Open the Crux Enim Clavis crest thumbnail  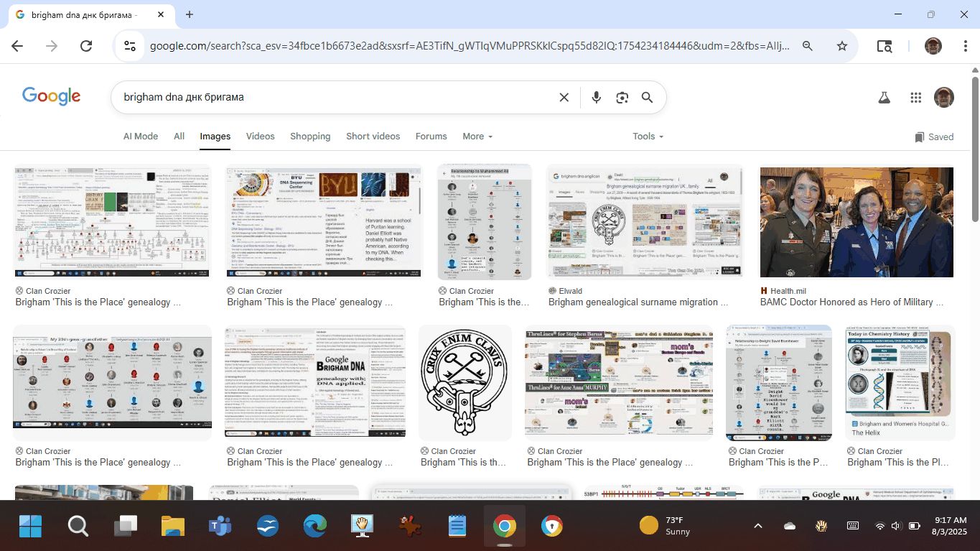point(465,382)
